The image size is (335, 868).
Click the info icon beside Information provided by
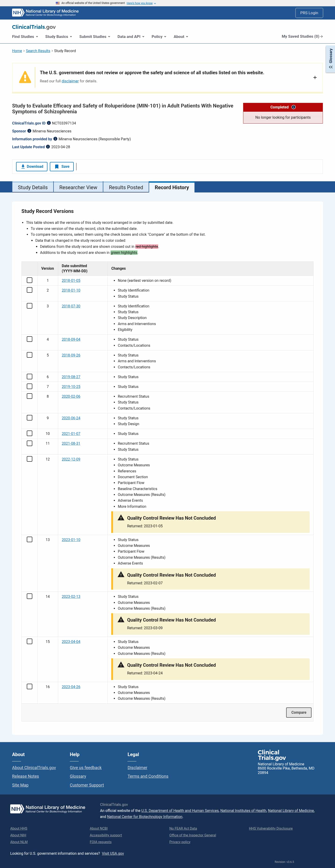pos(55,139)
